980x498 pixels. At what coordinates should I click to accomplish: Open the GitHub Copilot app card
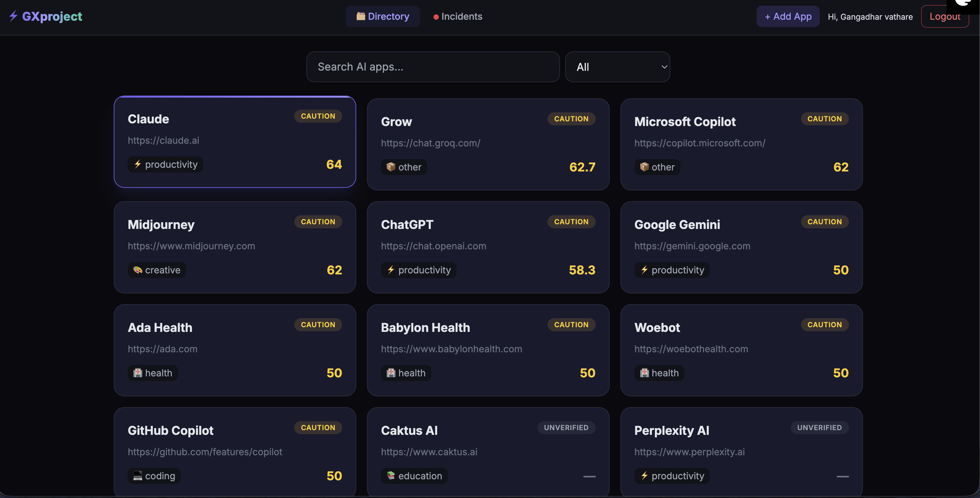coord(235,452)
